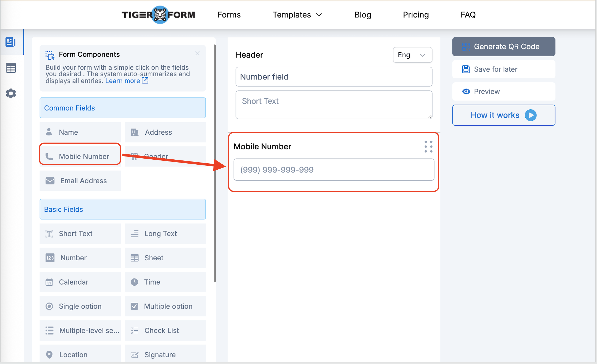The image size is (597, 364).
Task: Add the Location field component
Action: pos(80,354)
